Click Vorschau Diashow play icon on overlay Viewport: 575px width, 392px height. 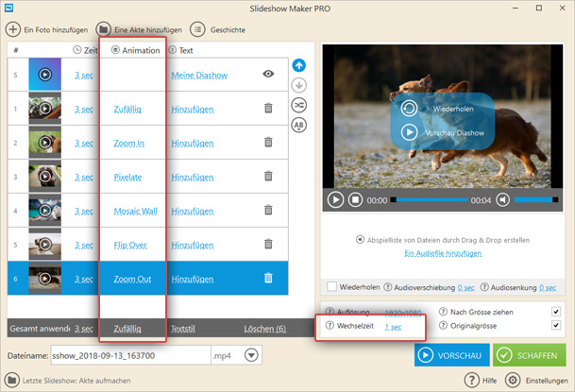pos(409,132)
